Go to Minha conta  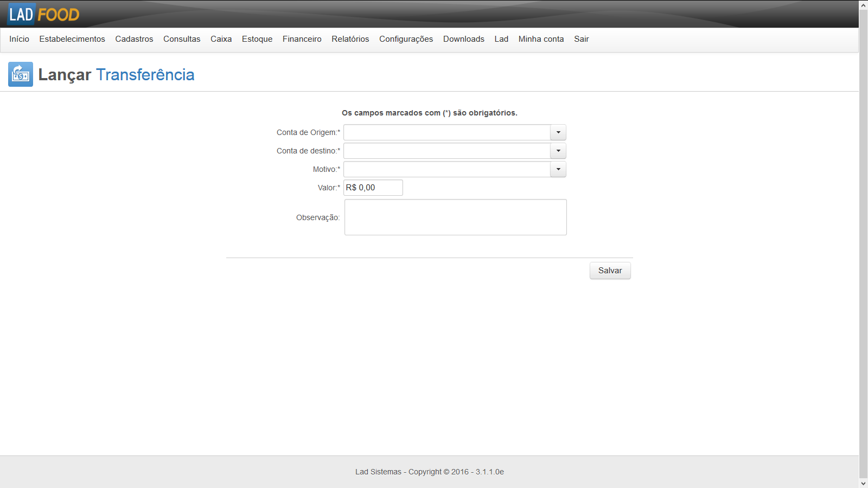(x=541, y=39)
